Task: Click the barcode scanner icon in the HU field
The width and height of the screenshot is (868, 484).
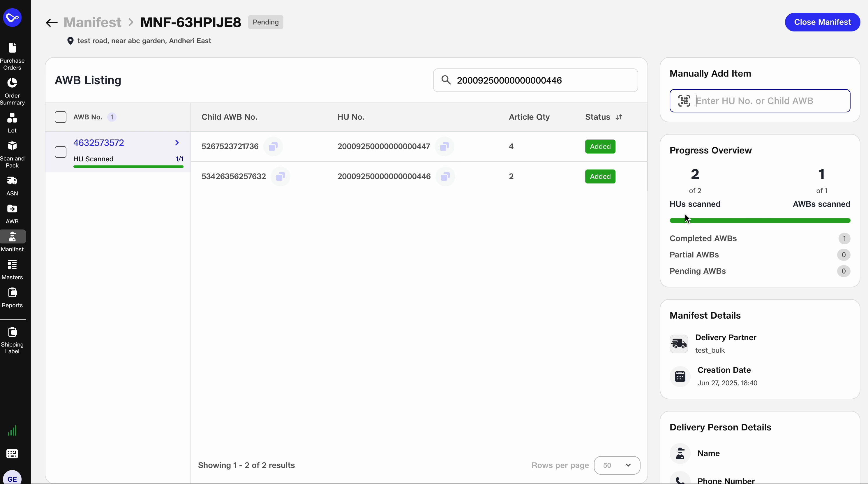Action: point(684,100)
